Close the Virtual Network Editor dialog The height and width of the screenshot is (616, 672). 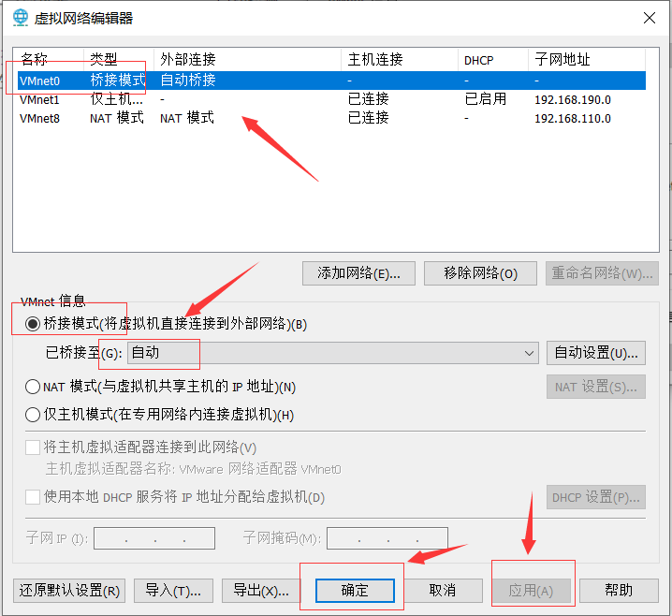649,18
